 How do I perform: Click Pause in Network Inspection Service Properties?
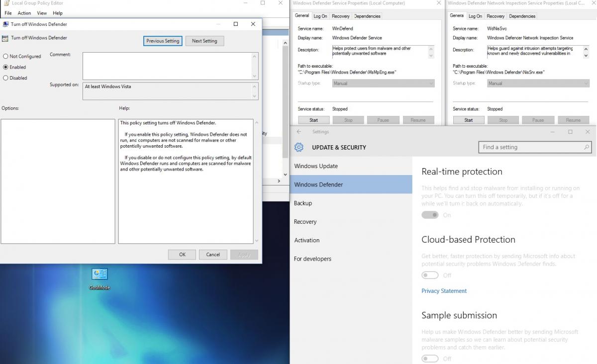point(538,120)
